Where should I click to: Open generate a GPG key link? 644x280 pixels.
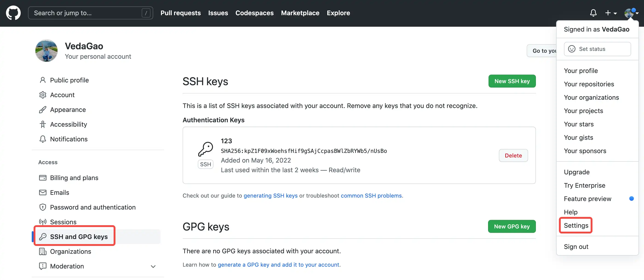click(x=279, y=265)
